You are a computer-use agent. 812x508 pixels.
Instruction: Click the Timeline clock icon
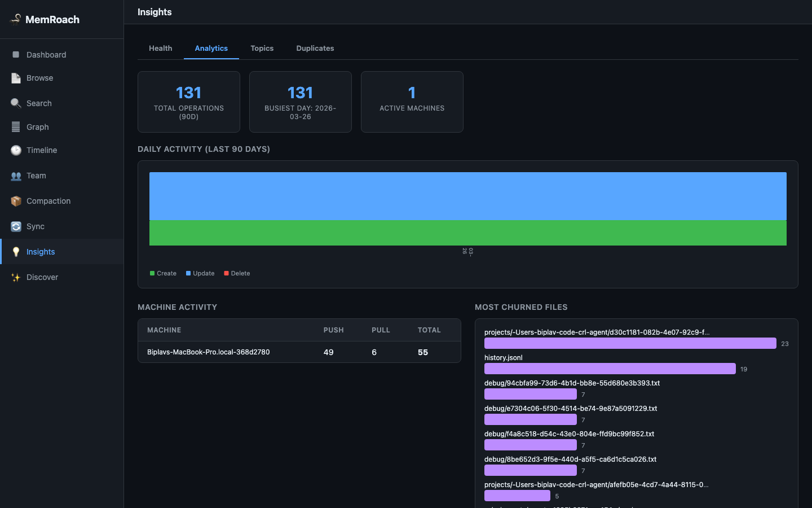[x=16, y=150]
